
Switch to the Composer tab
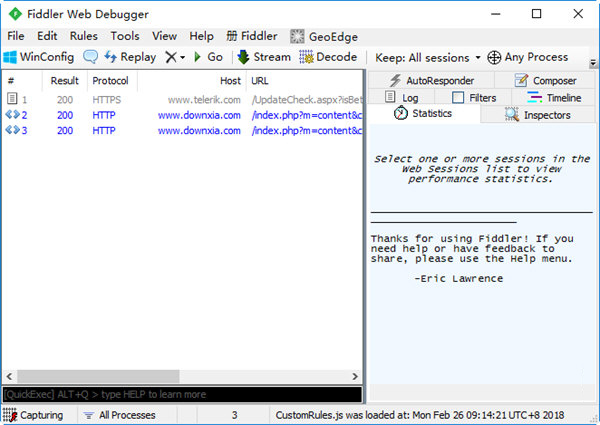[545, 81]
